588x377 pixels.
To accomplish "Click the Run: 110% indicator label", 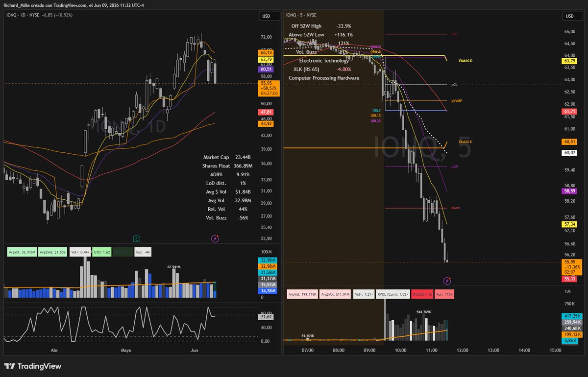I will 444,294.
